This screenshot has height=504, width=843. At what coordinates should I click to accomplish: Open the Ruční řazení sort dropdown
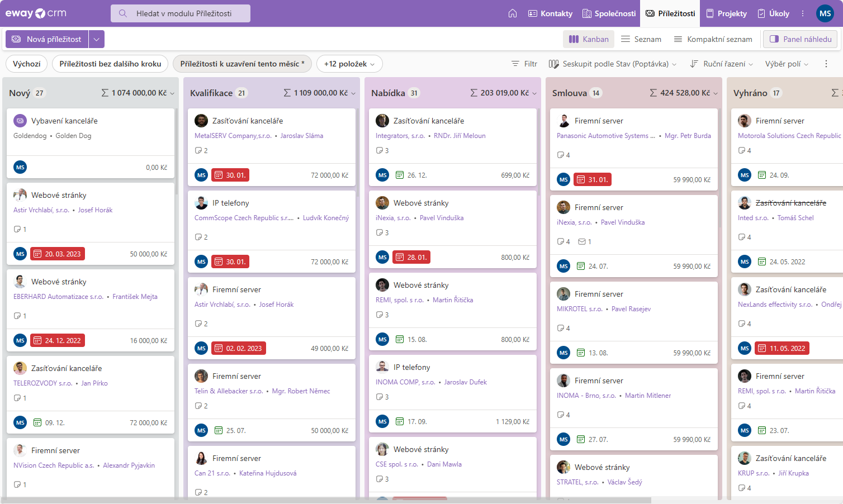tap(722, 64)
